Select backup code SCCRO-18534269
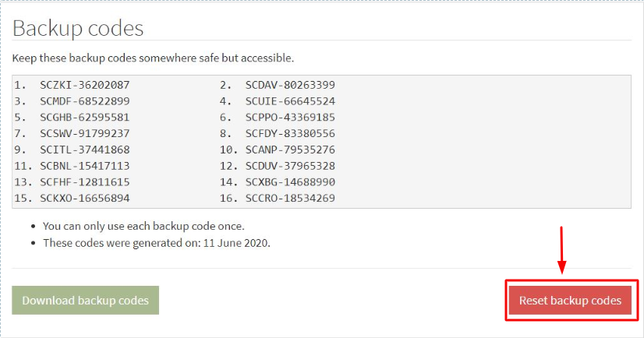Image resolution: width=644 pixels, height=338 pixels. coord(290,198)
